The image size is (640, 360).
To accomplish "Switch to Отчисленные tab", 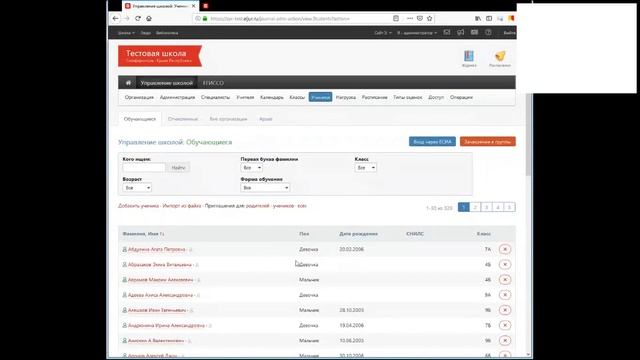I will (183, 119).
